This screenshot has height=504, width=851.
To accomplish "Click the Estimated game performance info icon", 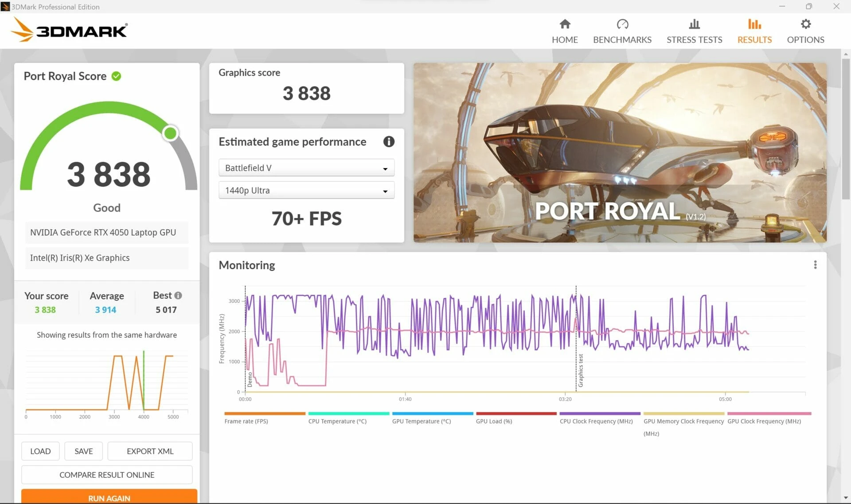I will tap(389, 141).
